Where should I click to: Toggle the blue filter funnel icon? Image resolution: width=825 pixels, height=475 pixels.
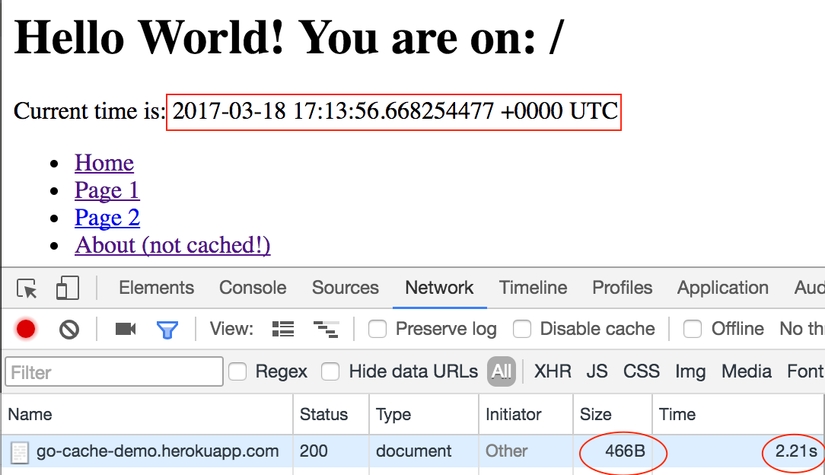[x=167, y=329]
